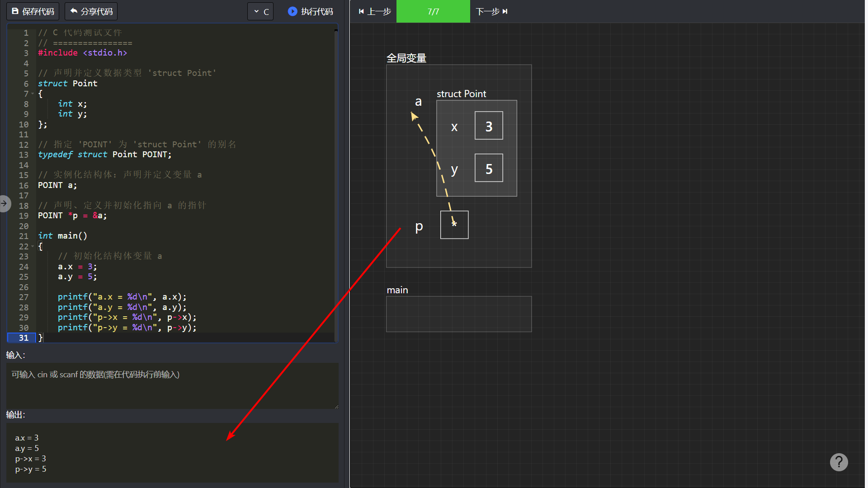The height and width of the screenshot is (488, 868).
Task: Click output line 'p->y = 5'
Action: tap(31, 469)
